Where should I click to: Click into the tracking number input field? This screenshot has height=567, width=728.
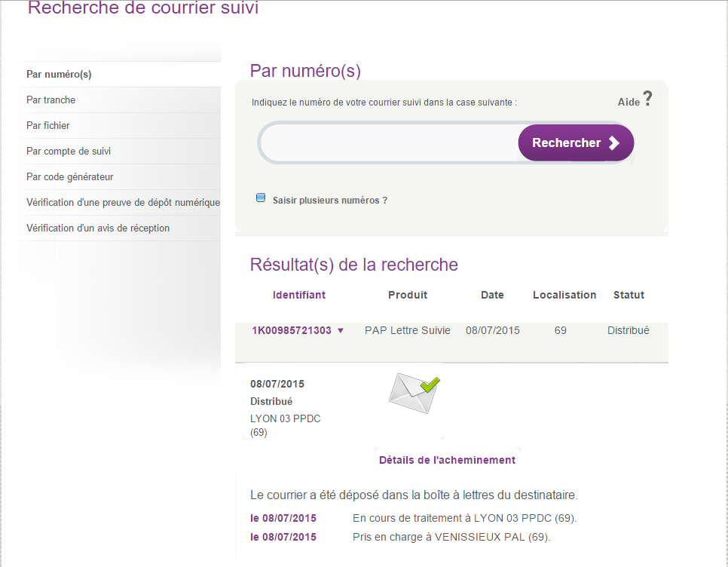[389, 143]
